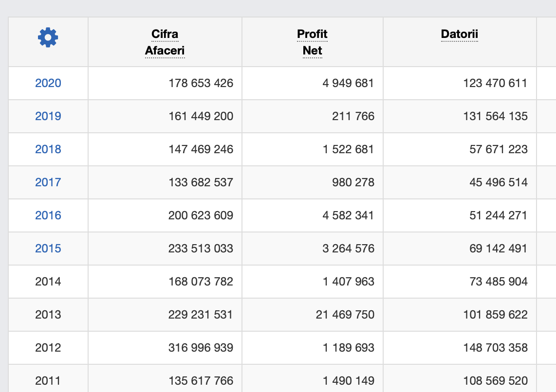Screen dimensions: 556x392
Task: Open the table settings gear icon
Action: (48, 37)
